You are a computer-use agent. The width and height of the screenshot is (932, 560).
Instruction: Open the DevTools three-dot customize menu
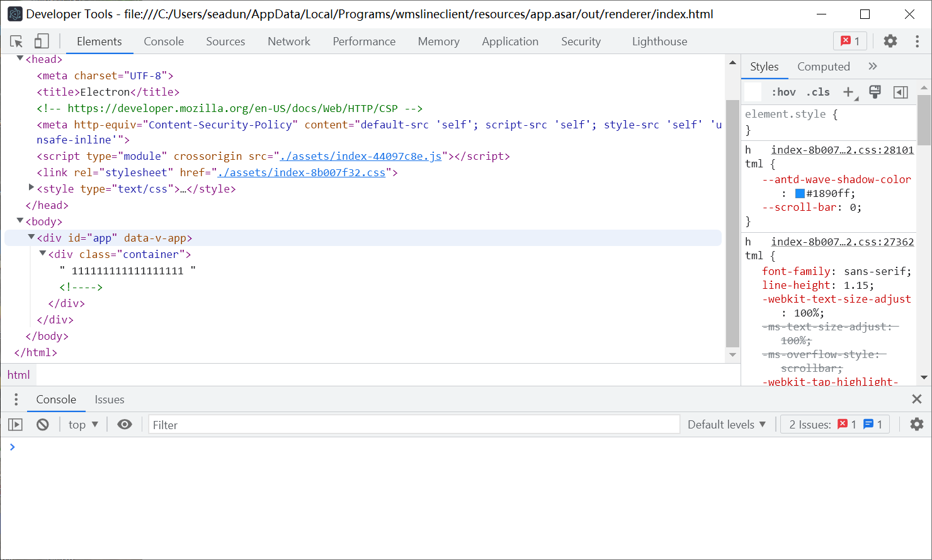click(917, 42)
